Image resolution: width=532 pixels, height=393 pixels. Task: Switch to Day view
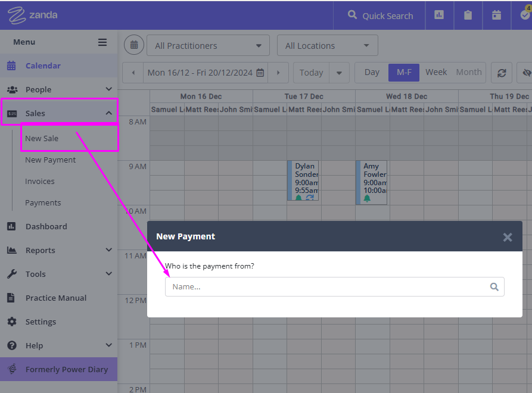pyautogui.click(x=372, y=72)
